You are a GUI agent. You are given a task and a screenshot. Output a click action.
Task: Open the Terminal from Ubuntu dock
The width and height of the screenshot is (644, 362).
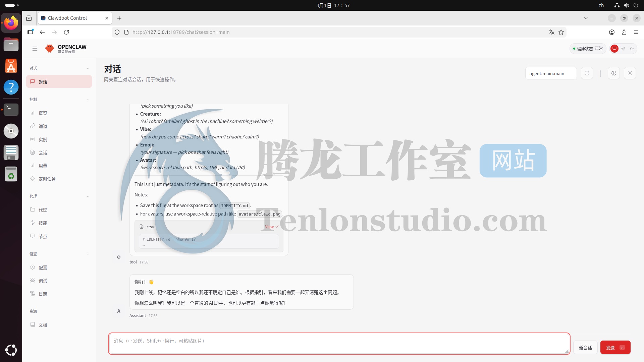tap(11, 109)
